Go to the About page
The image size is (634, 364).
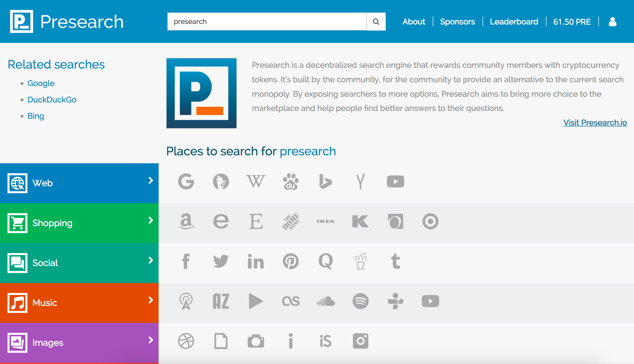[x=414, y=22]
